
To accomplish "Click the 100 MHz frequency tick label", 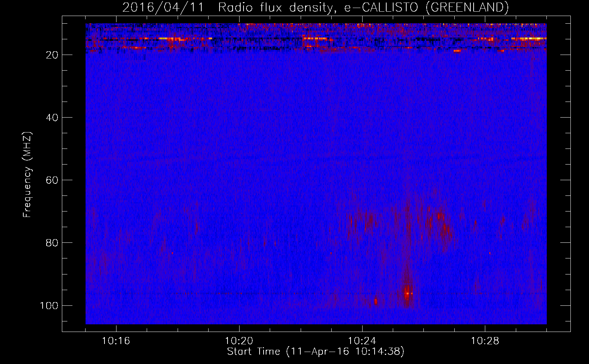I will 49,305.
